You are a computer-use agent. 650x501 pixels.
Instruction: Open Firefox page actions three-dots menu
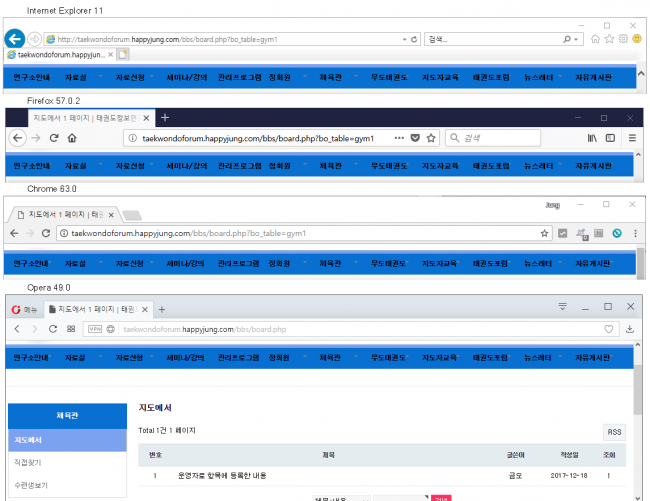(399, 138)
